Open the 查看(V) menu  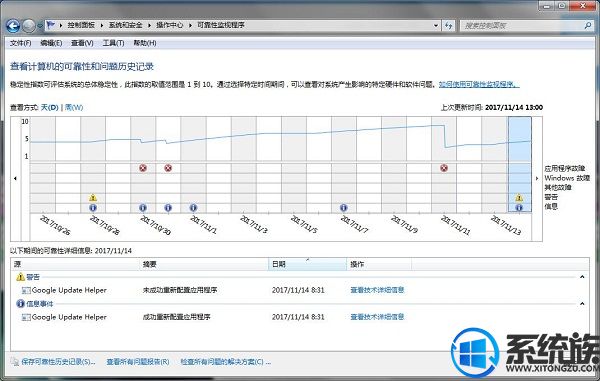tap(82, 43)
